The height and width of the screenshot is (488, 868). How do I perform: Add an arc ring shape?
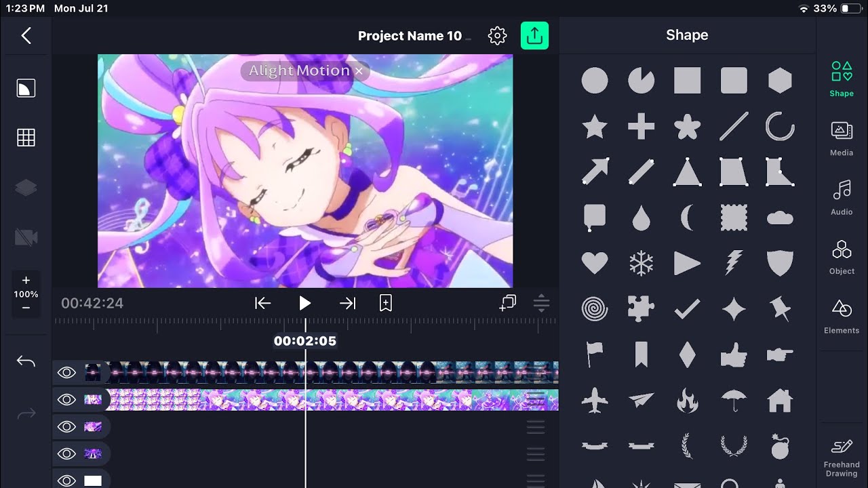pyautogui.click(x=780, y=126)
